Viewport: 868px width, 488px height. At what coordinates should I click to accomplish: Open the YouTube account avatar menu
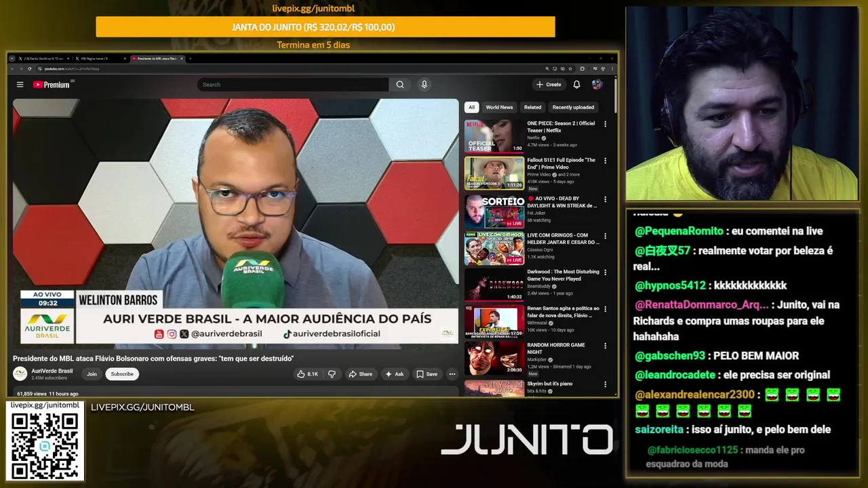coord(597,85)
